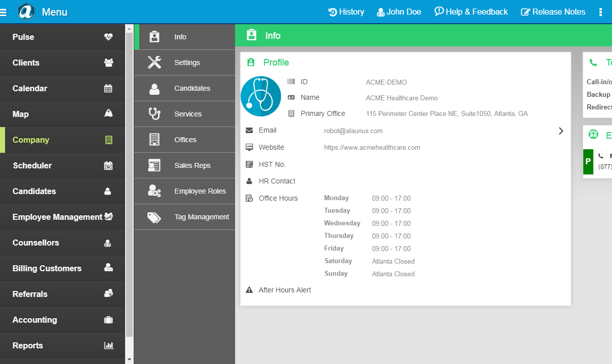This screenshot has height=364, width=612.
Task: Click the Counsellors icon
Action: click(x=107, y=243)
